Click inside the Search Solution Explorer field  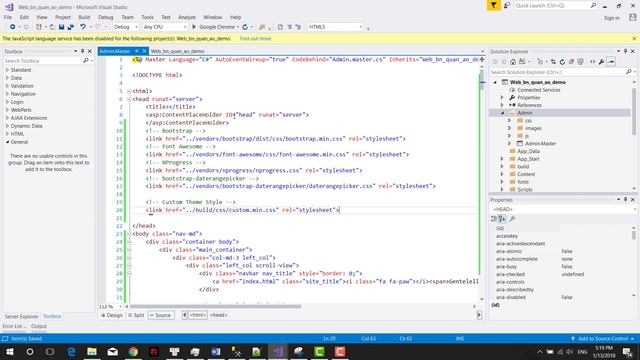click(557, 72)
